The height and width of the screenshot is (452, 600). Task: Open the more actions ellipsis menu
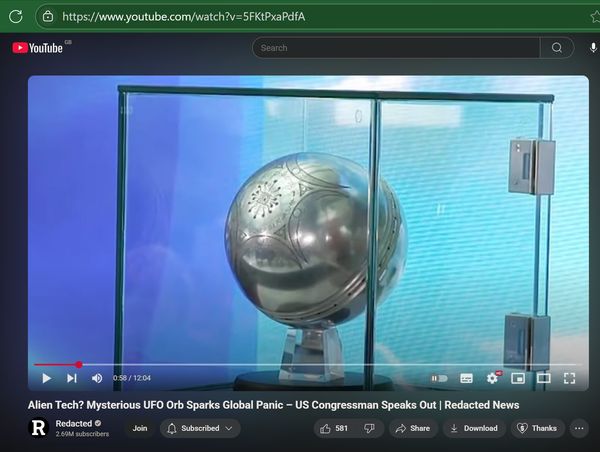pyautogui.click(x=579, y=428)
